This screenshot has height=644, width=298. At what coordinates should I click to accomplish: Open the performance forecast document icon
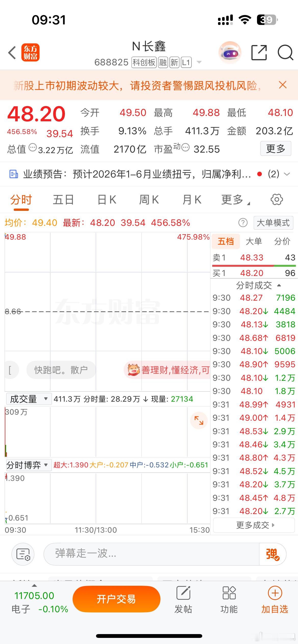pos(13,174)
